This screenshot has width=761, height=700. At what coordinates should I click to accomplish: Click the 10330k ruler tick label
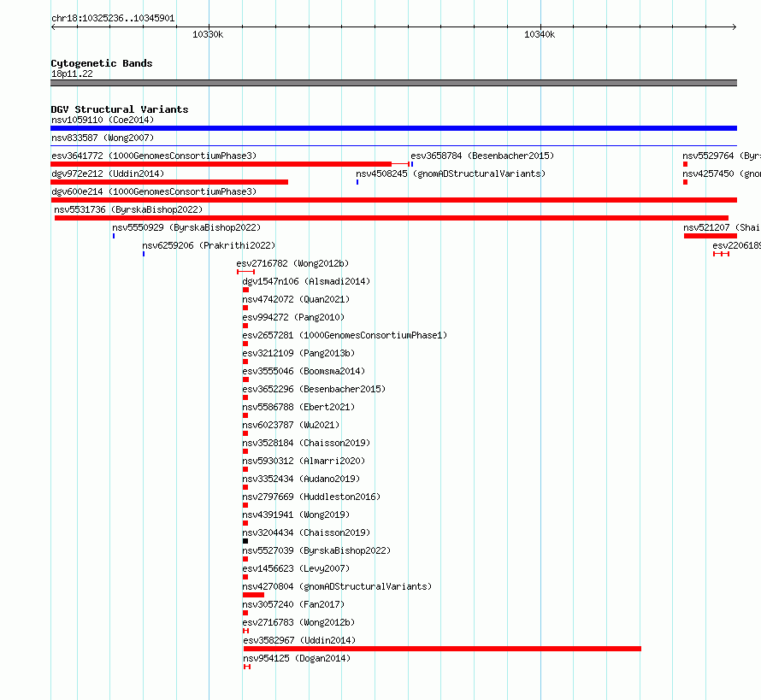(x=208, y=34)
